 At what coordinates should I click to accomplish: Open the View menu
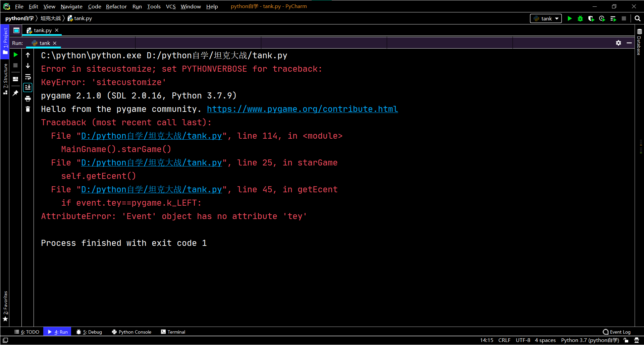point(49,6)
